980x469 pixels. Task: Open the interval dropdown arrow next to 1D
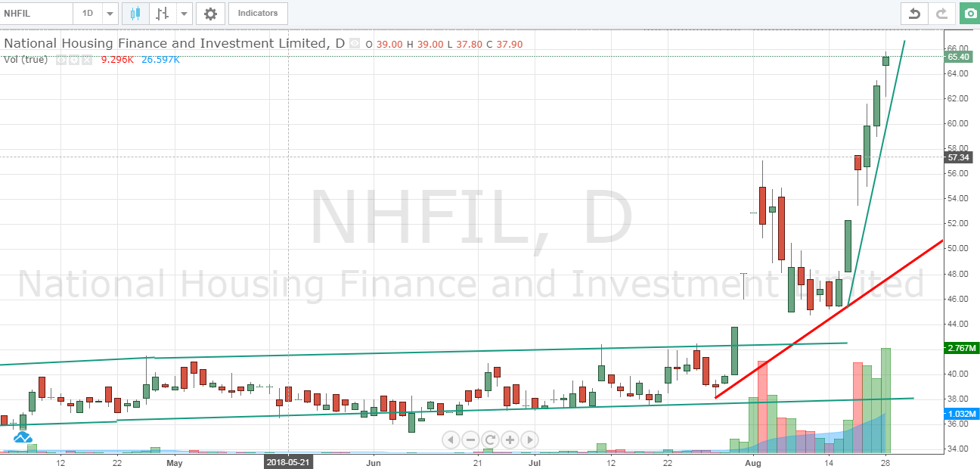[x=110, y=13]
